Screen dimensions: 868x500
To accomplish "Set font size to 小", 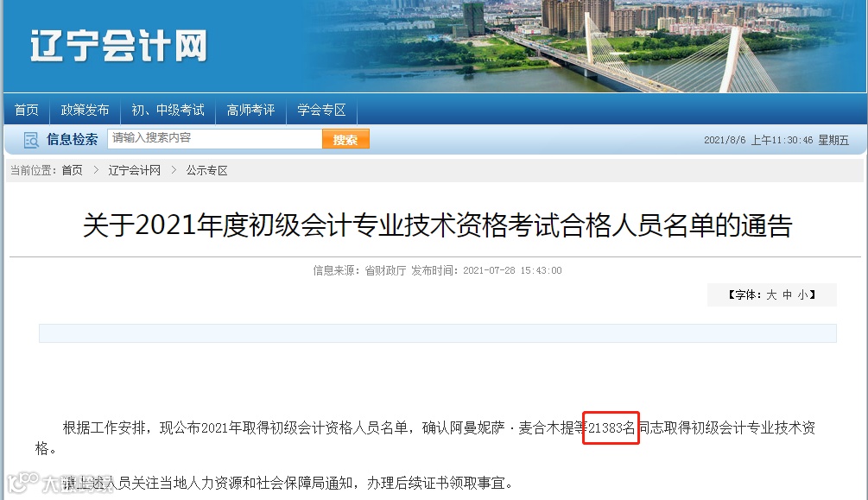I will 802,295.
